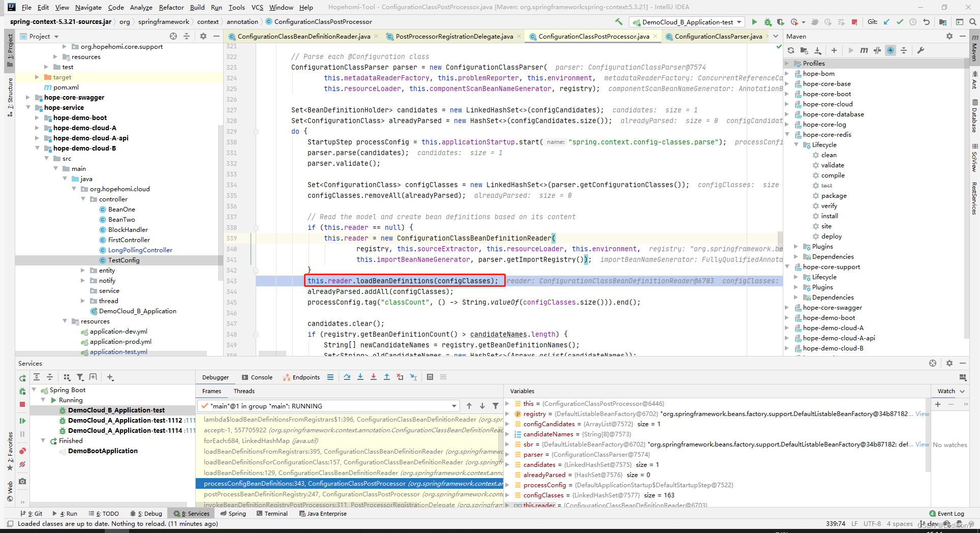Open the VCS menu
The image size is (980, 533).
[x=258, y=7]
